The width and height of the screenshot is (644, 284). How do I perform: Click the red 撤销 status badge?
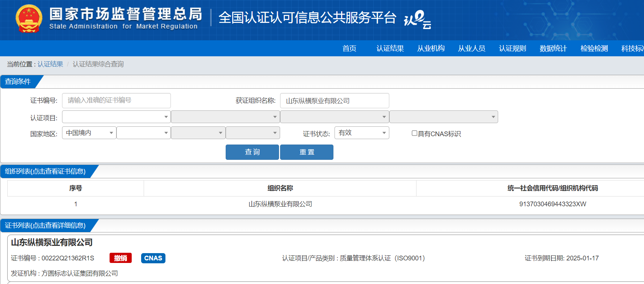(120, 258)
